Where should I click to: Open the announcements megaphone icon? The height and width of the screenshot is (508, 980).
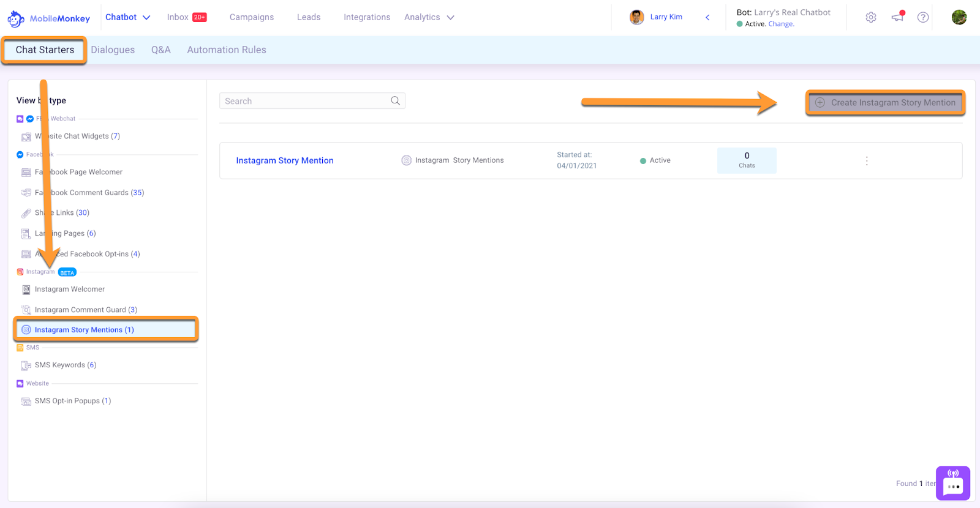897,17
